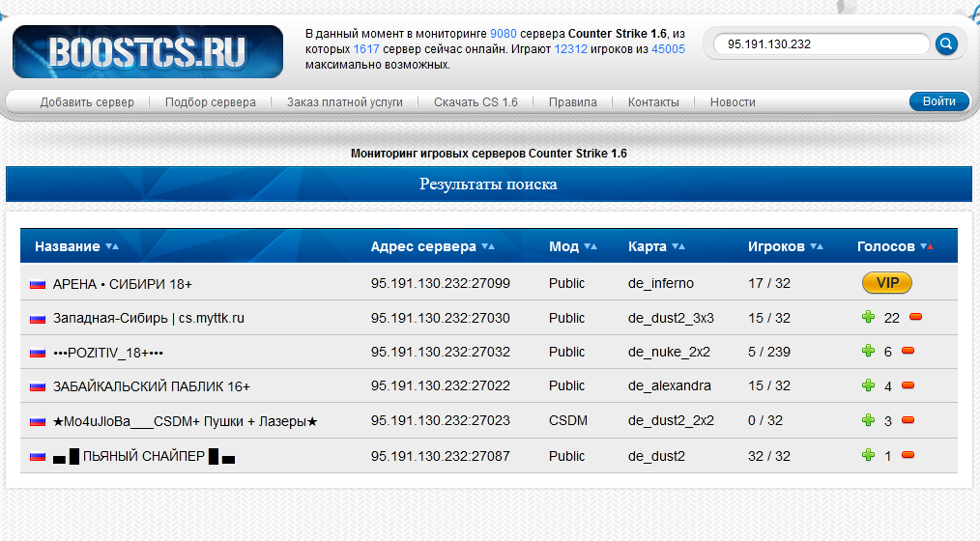Downvote ПЬЯНЫЙ СНАЙПЕР server with red minus
Screen dimensions: 980x541
tap(908, 455)
